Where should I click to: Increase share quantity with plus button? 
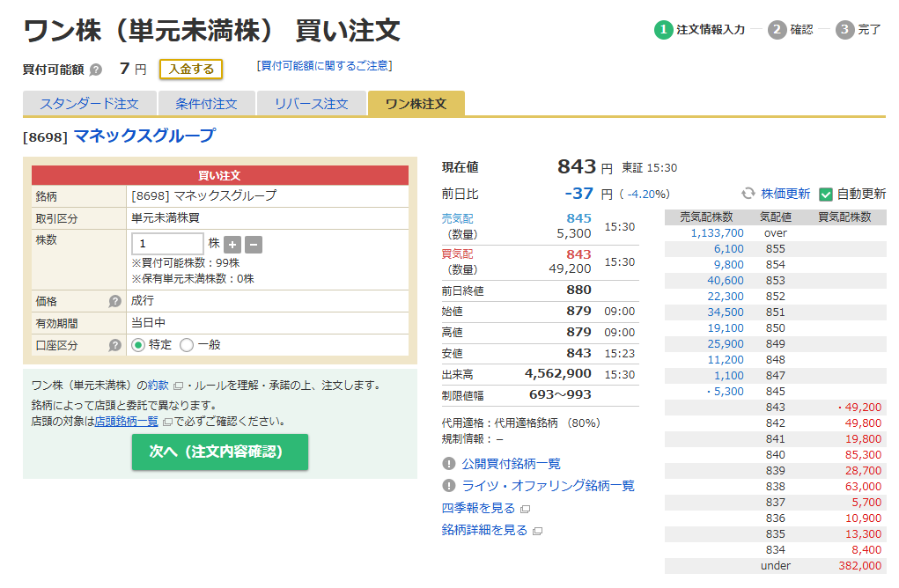232,245
